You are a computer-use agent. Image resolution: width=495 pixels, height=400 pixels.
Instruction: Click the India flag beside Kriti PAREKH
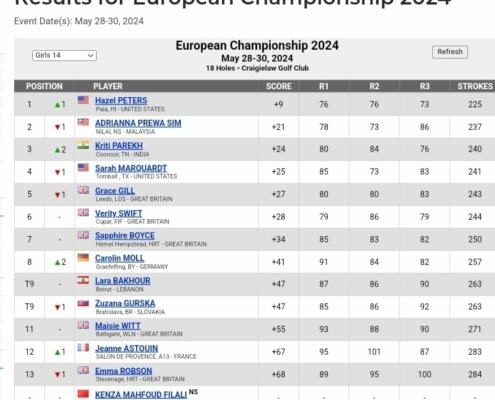(83, 145)
